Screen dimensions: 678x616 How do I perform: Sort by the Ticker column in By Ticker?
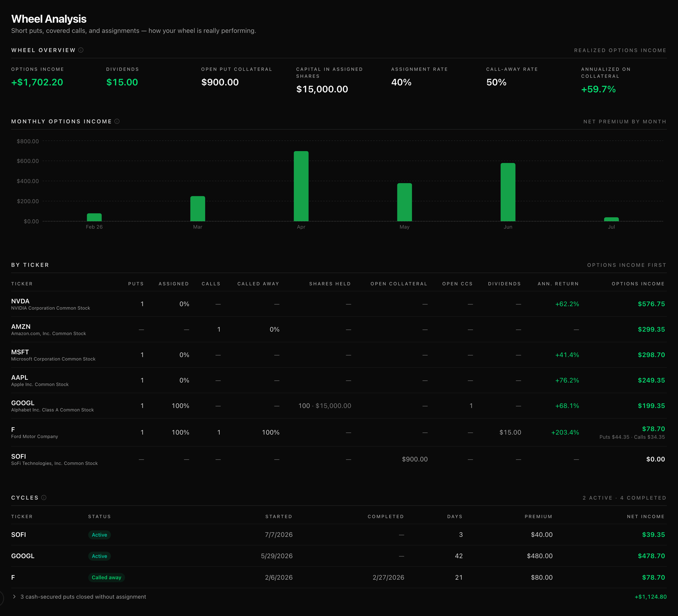click(22, 284)
